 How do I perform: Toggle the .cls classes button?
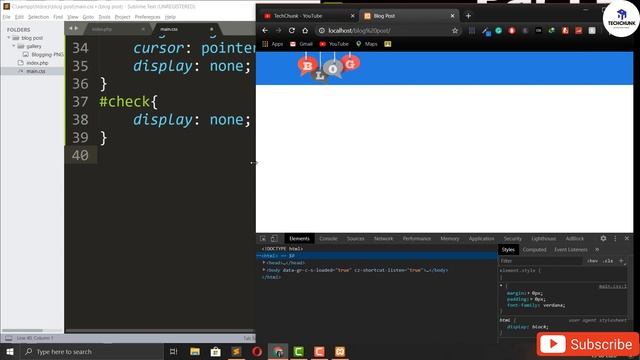pos(608,261)
